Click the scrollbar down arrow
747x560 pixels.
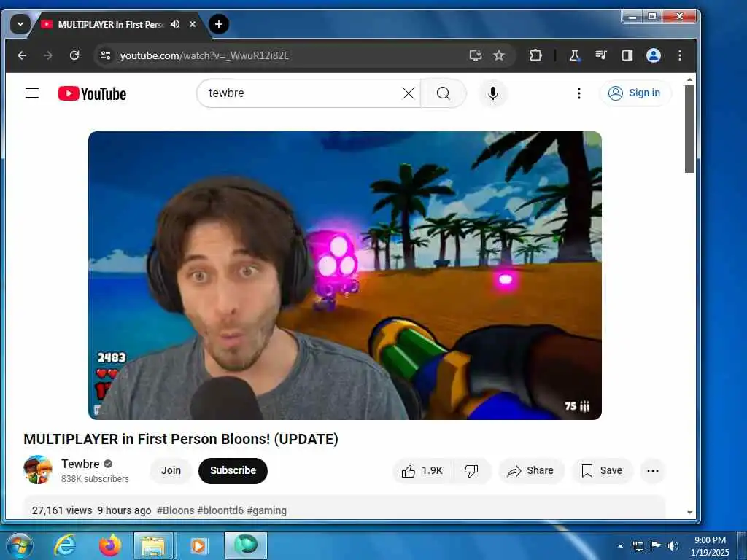click(689, 513)
